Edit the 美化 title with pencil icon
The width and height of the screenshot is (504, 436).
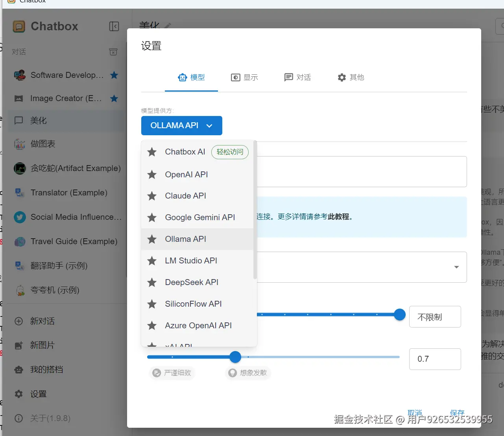pos(168,26)
